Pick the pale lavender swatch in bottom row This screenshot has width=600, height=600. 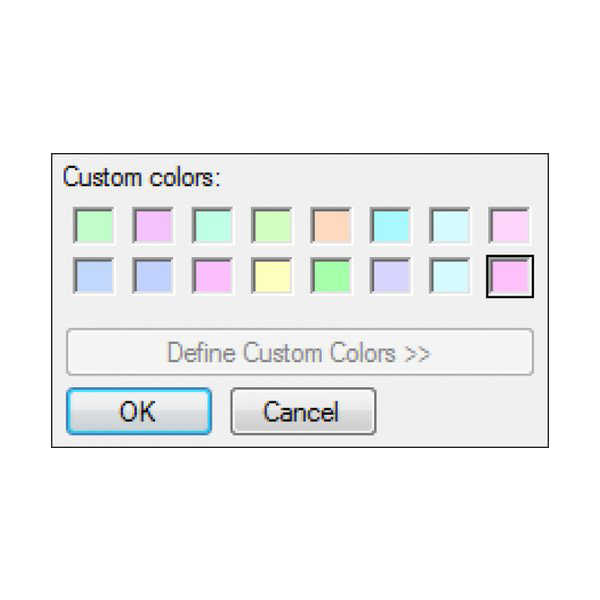pos(390,276)
